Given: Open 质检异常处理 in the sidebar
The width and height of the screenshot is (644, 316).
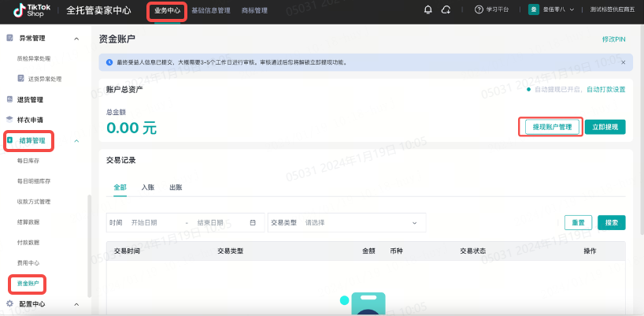Looking at the screenshot, I should [34, 59].
